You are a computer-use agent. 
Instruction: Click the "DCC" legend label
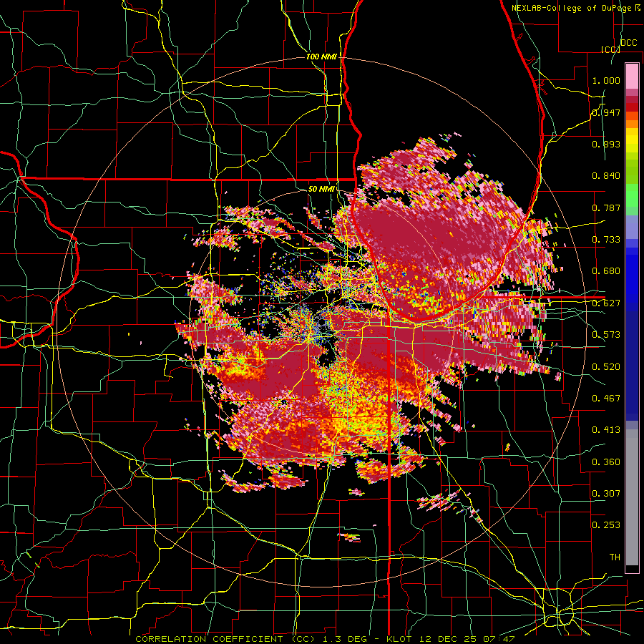click(628, 43)
